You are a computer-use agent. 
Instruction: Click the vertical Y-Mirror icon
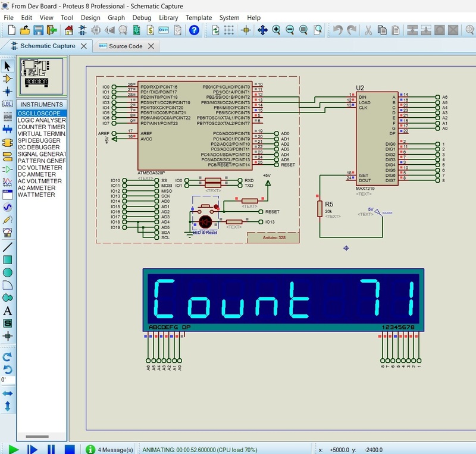point(8,406)
